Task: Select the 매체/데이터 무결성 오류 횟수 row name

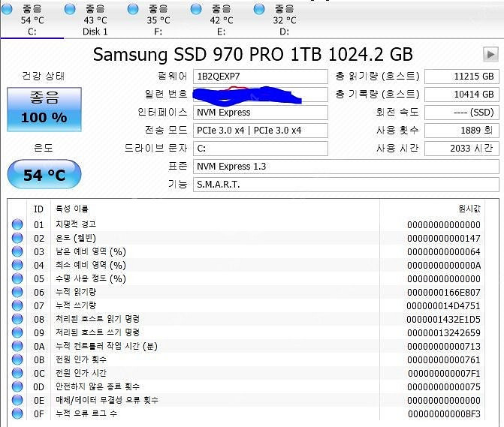Action: point(107,400)
